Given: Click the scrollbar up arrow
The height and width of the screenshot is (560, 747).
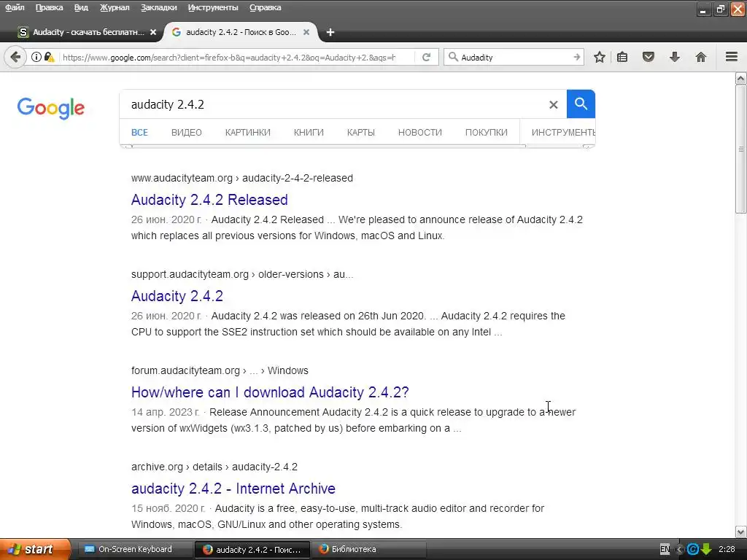Looking at the screenshot, I should [741, 79].
